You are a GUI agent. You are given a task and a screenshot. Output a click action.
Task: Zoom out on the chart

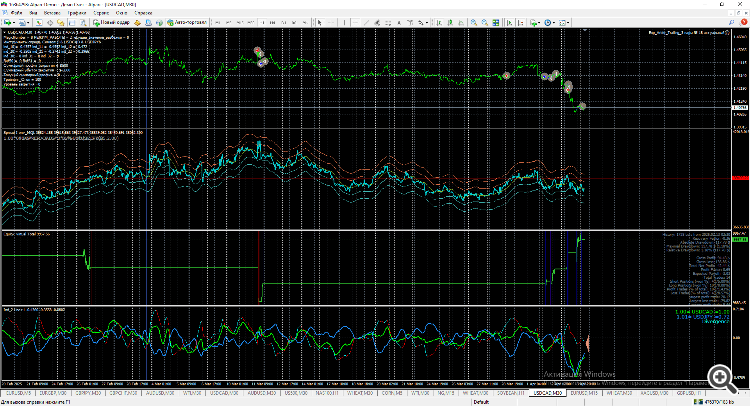(x=485, y=22)
